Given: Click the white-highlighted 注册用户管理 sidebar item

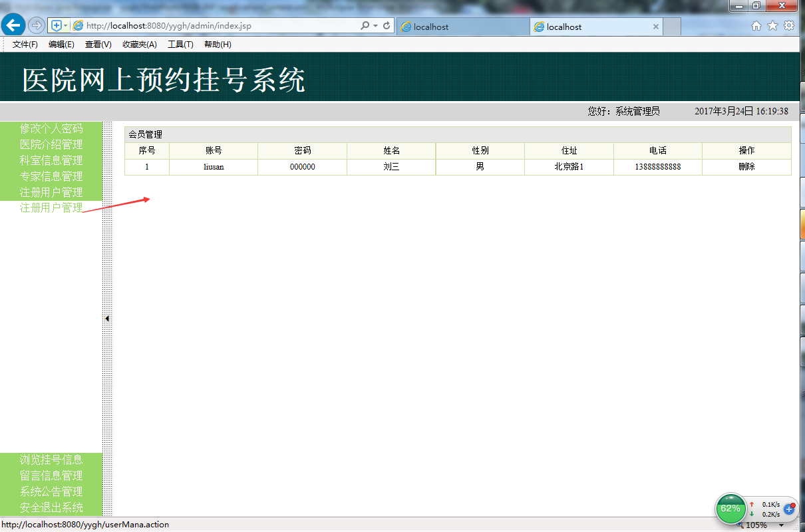Looking at the screenshot, I should coord(51,208).
